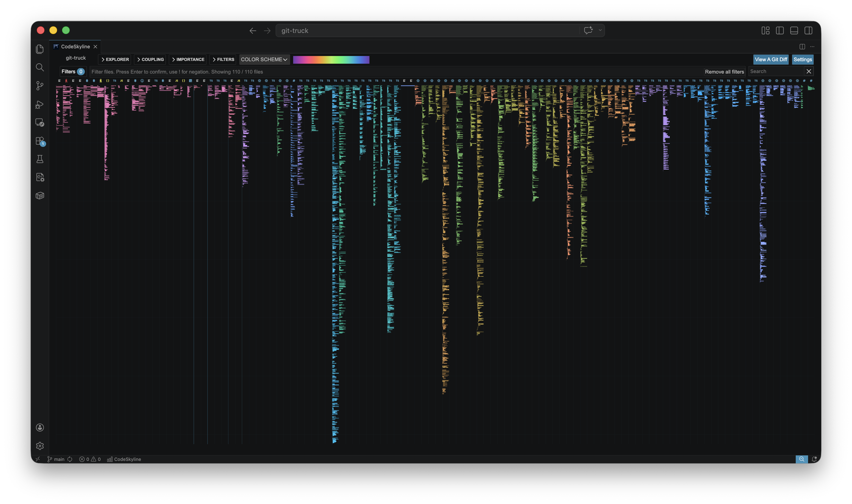
Task: Open the Remote Explorer view
Action: point(40,123)
